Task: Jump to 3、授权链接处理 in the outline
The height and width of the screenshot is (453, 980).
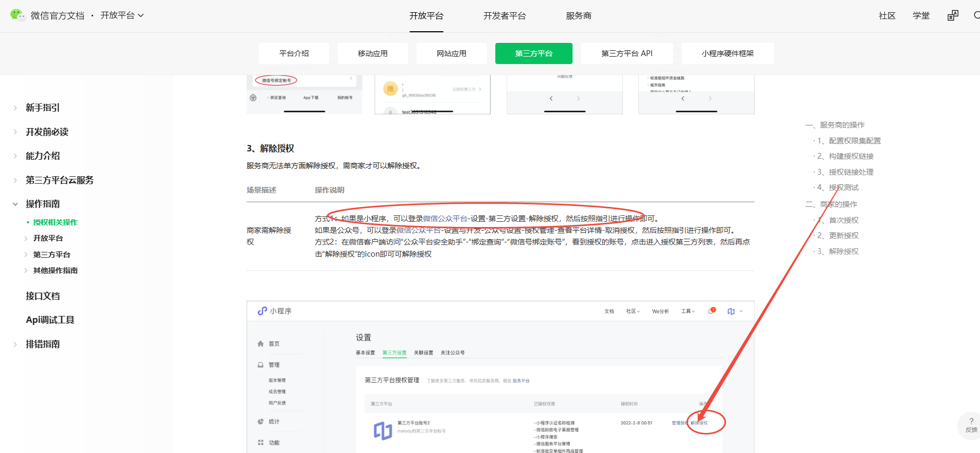Action: [846, 172]
